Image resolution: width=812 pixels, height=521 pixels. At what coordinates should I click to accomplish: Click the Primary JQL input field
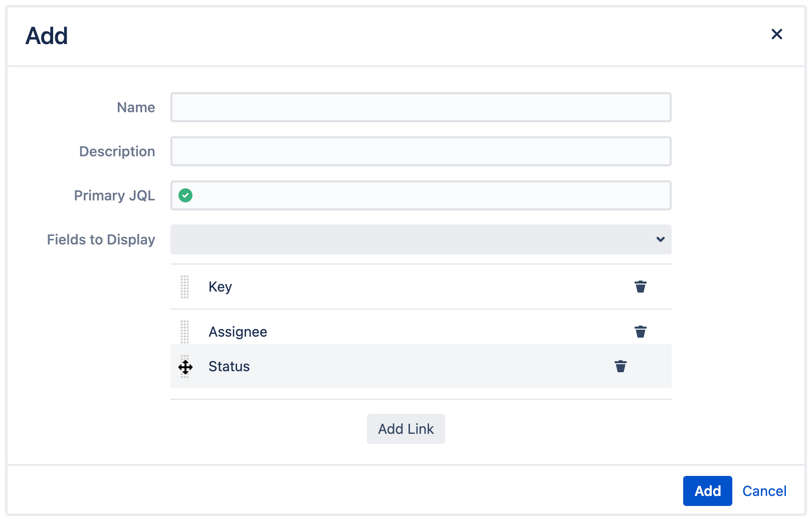click(x=421, y=195)
